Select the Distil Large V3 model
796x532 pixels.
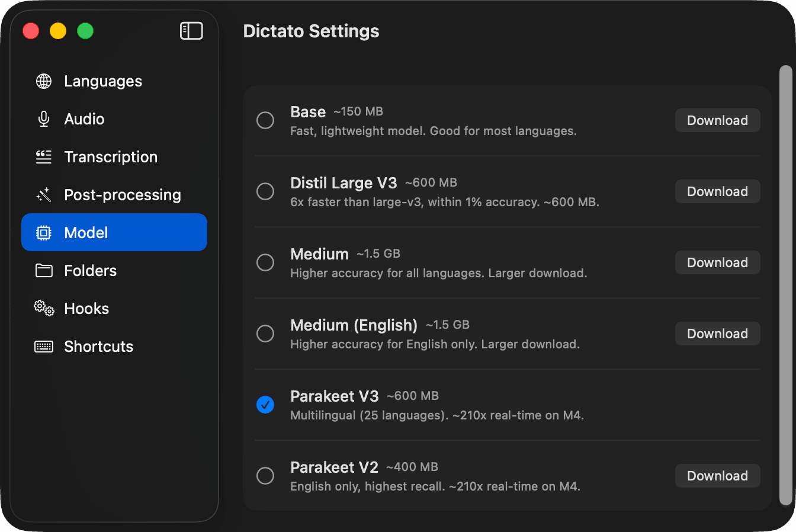pyautogui.click(x=265, y=191)
